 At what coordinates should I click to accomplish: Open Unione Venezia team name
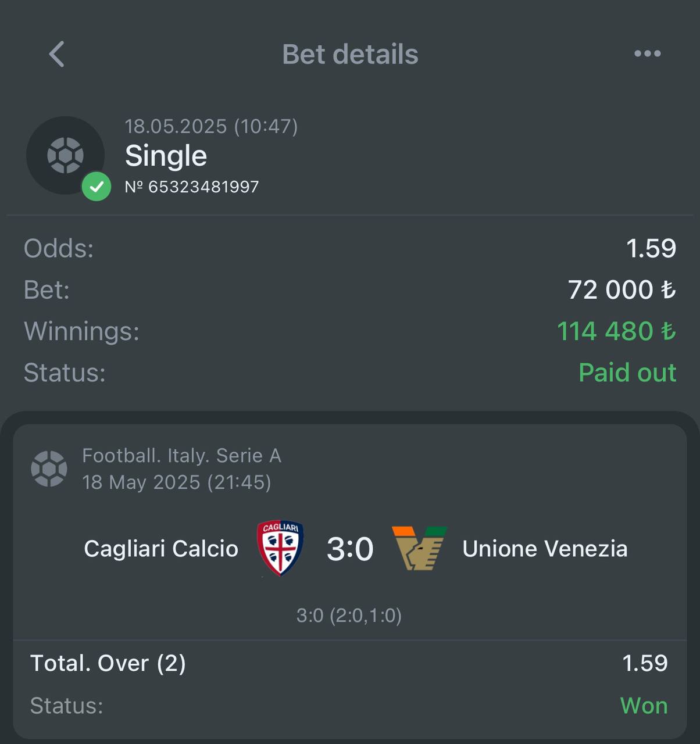pyautogui.click(x=545, y=549)
